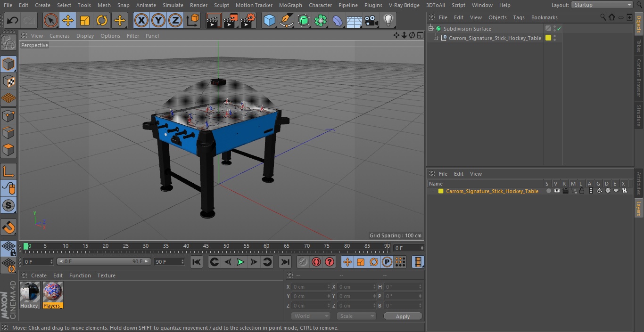The image size is (644, 332).
Task: Click the Apply button
Action: pyautogui.click(x=403, y=316)
